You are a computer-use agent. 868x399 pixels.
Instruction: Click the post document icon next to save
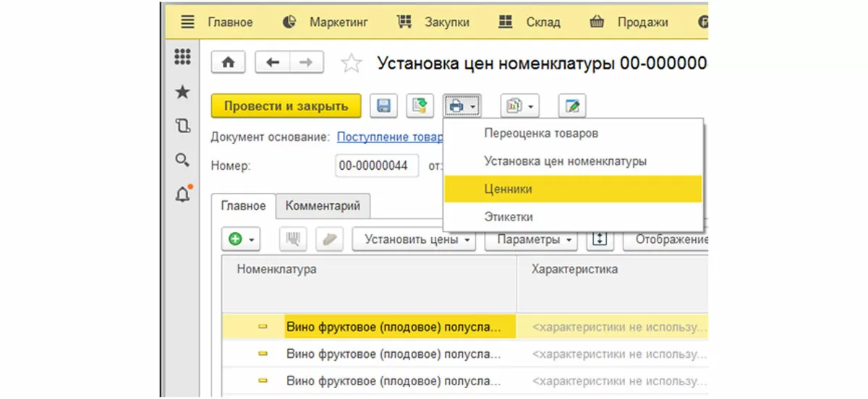(420, 106)
